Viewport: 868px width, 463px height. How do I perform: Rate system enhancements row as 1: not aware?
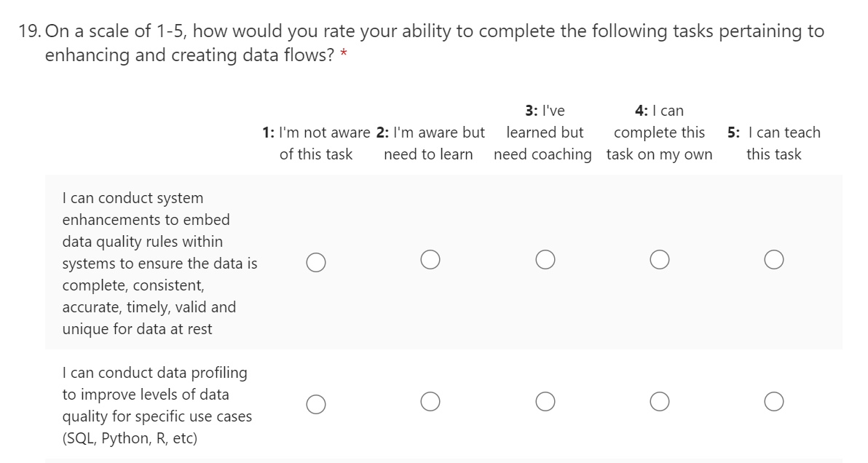(x=315, y=261)
